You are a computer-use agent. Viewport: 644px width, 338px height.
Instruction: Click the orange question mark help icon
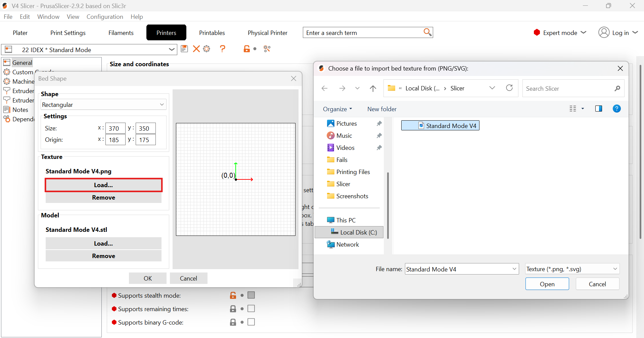point(222,49)
